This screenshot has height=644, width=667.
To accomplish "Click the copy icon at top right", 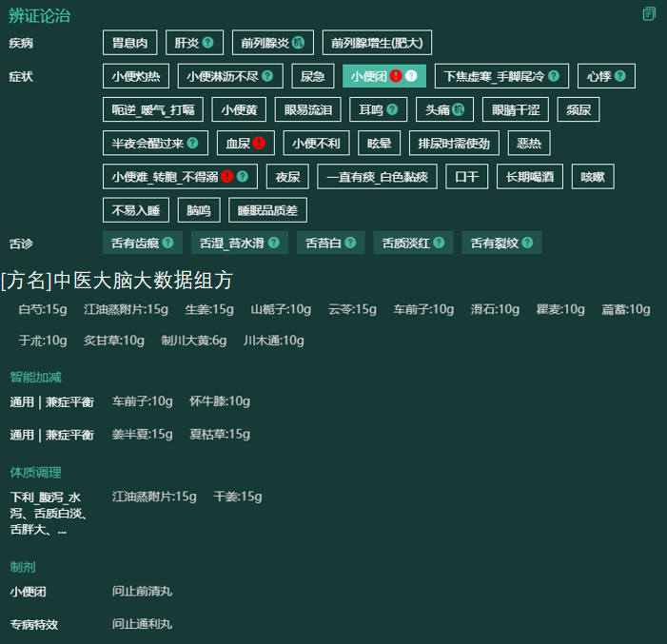I will [x=649, y=13].
